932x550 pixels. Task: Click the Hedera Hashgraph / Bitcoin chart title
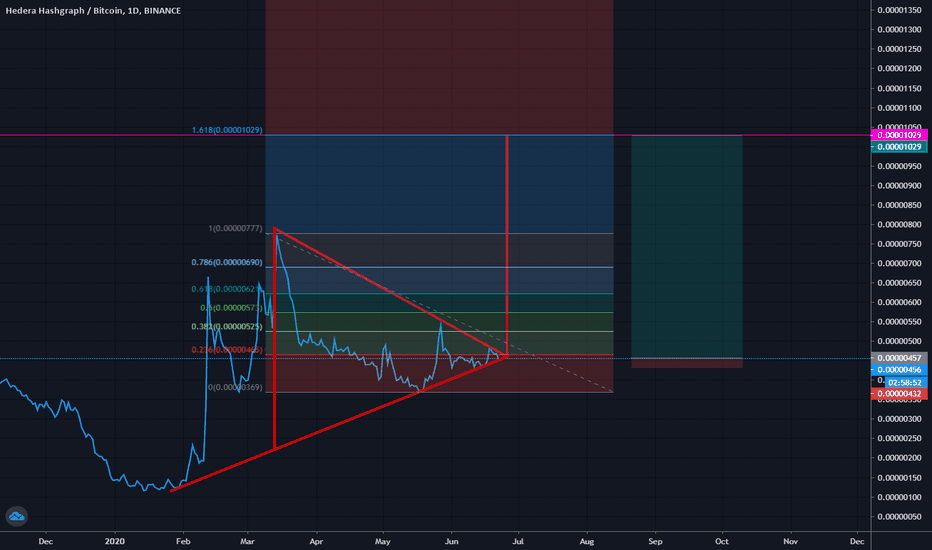tap(93, 11)
